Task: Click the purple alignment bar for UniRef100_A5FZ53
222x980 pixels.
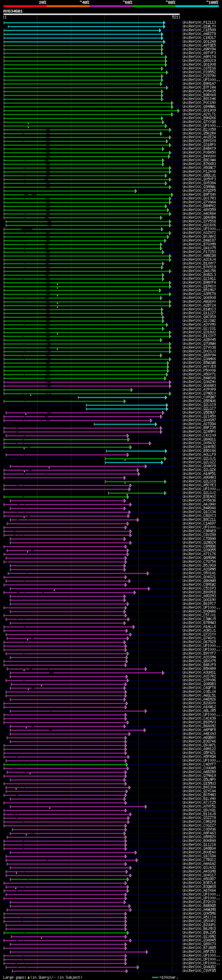Action: 79,951
